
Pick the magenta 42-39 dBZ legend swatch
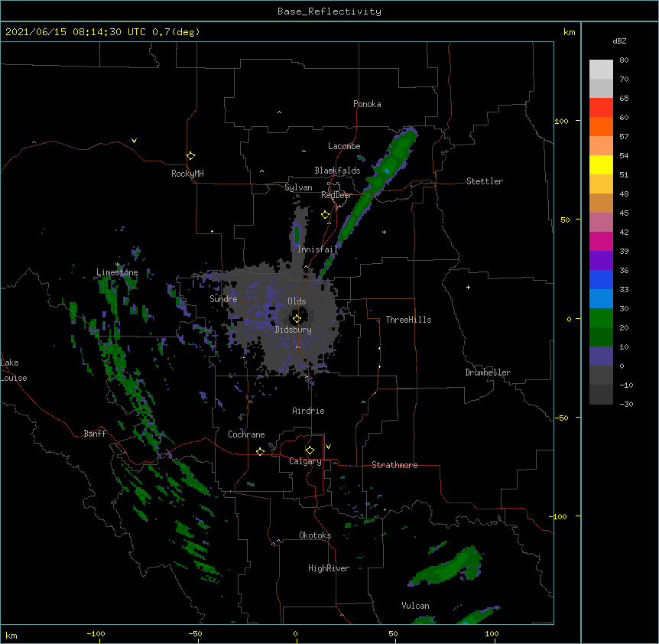601,241
